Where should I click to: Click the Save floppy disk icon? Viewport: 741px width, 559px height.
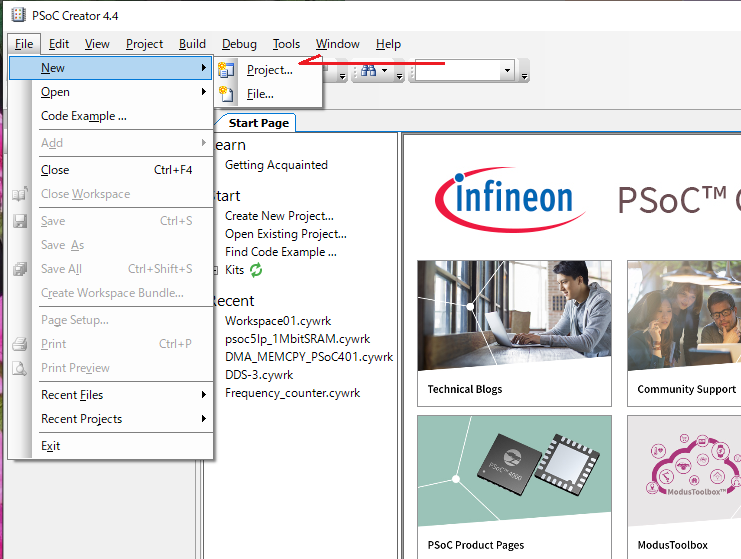[20, 221]
